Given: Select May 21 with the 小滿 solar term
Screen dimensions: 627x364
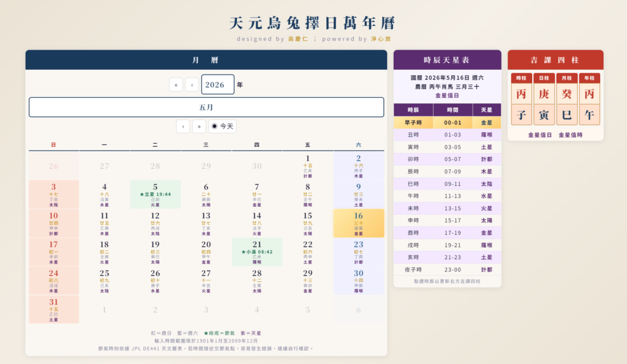Looking at the screenshot, I should (257, 252).
